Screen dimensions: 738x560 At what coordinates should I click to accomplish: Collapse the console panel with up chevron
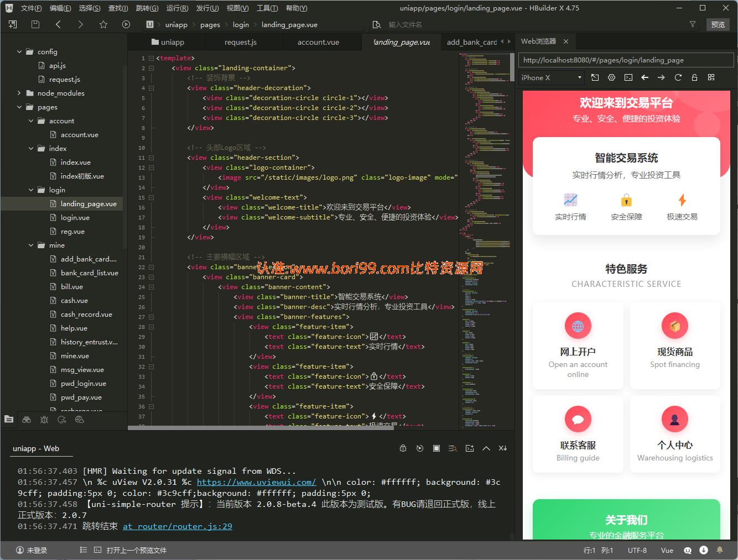(486, 448)
